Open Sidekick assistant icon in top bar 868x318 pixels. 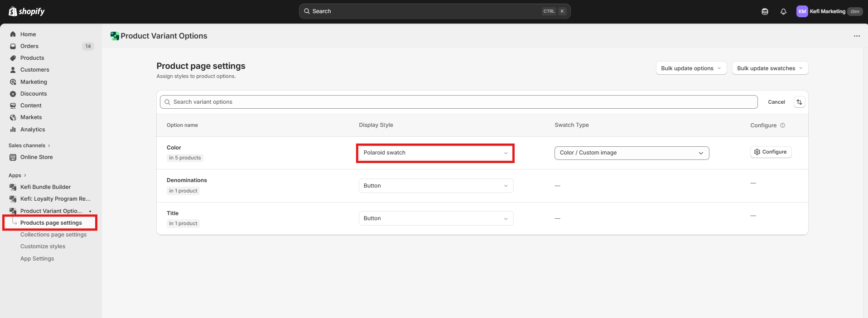[x=765, y=11]
